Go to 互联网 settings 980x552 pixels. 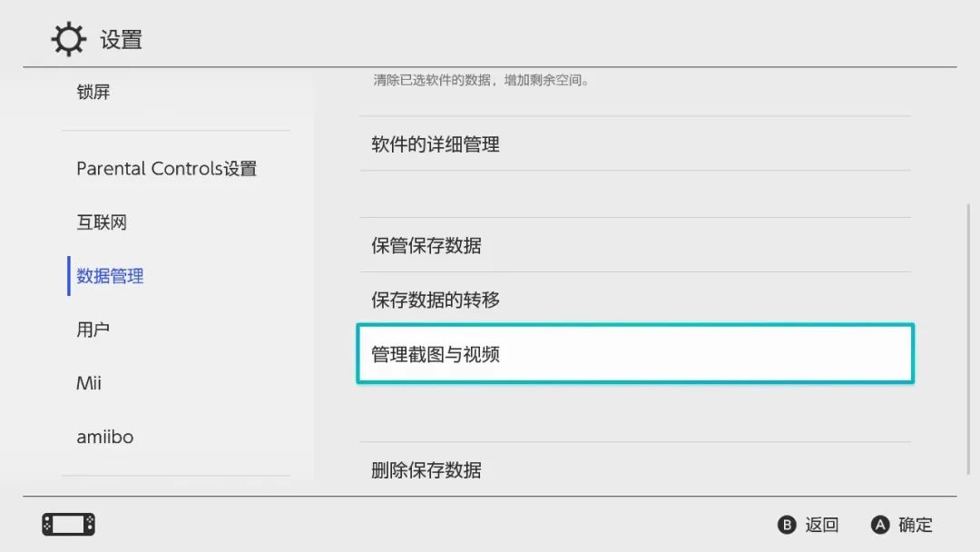(102, 222)
